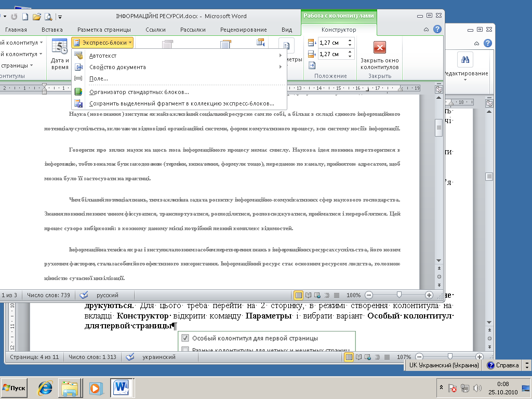The image size is (532, 399).
Task: Click the Previous Page double-arrow in the front window
Action: [439, 268]
